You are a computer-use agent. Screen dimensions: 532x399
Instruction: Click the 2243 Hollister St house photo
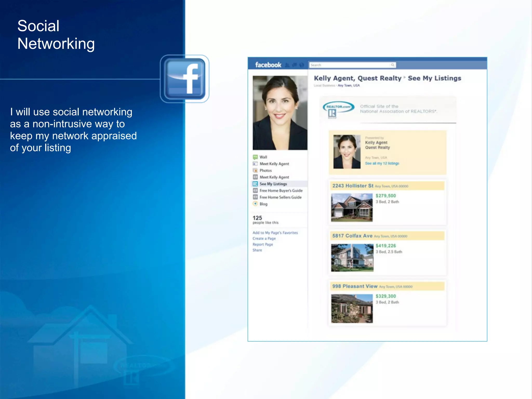(x=352, y=207)
